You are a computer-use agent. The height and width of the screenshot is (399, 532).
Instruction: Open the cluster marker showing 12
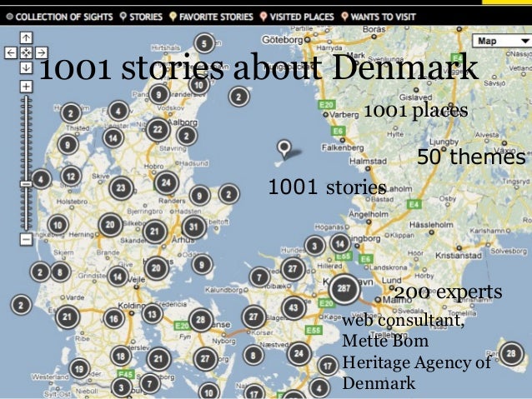[71, 177]
